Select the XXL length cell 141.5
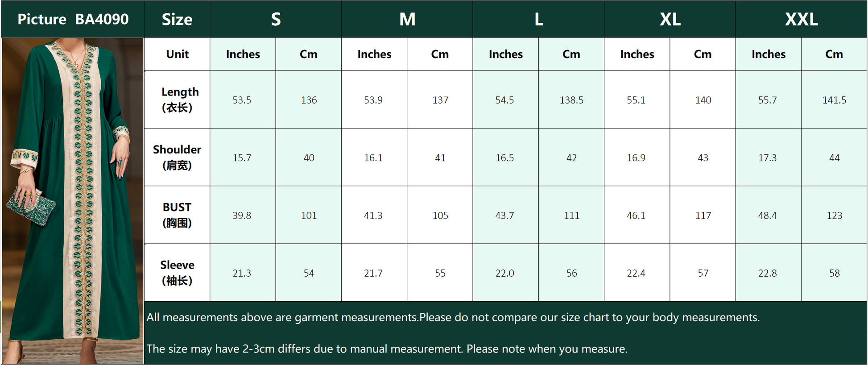The image size is (868, 365). [834, 100]
